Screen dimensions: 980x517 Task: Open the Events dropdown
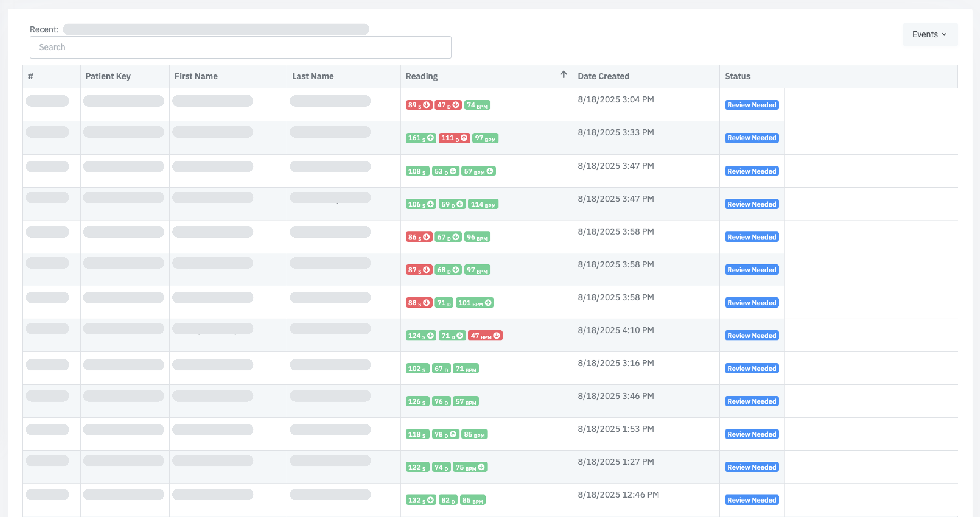[930, 35]
